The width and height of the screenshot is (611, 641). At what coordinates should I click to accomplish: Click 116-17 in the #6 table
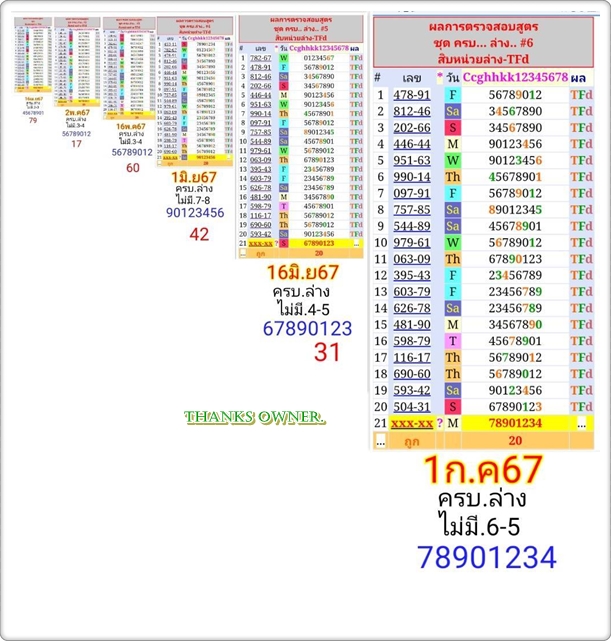pos(412,357)
